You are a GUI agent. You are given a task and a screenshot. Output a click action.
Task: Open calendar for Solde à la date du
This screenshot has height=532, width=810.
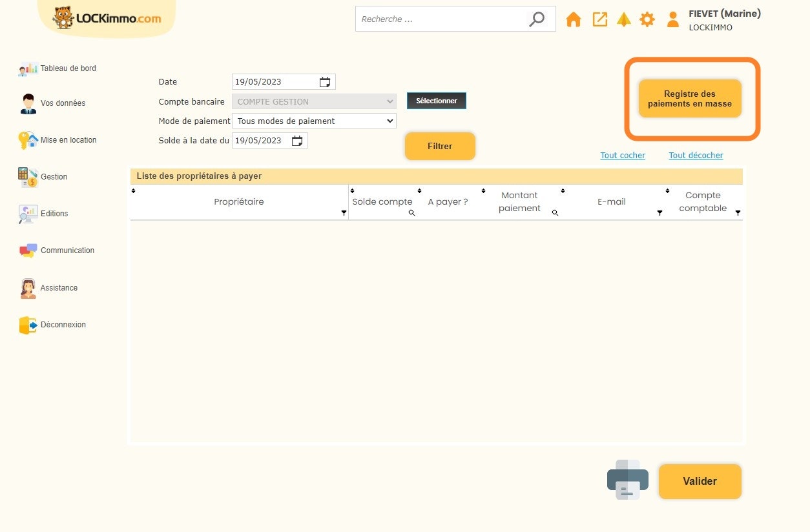point(297,141)
